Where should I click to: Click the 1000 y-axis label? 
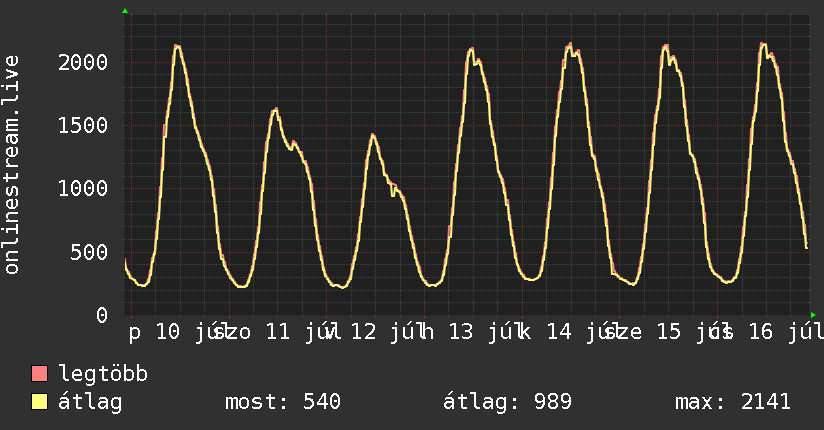(x=83, y=189)
